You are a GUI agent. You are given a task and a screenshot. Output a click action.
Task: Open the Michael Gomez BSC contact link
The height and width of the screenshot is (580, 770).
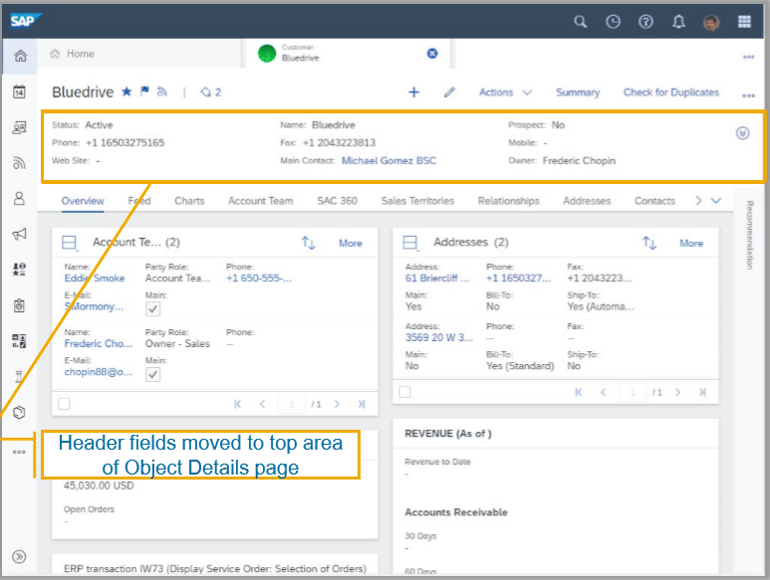click(x=389, y=161)
